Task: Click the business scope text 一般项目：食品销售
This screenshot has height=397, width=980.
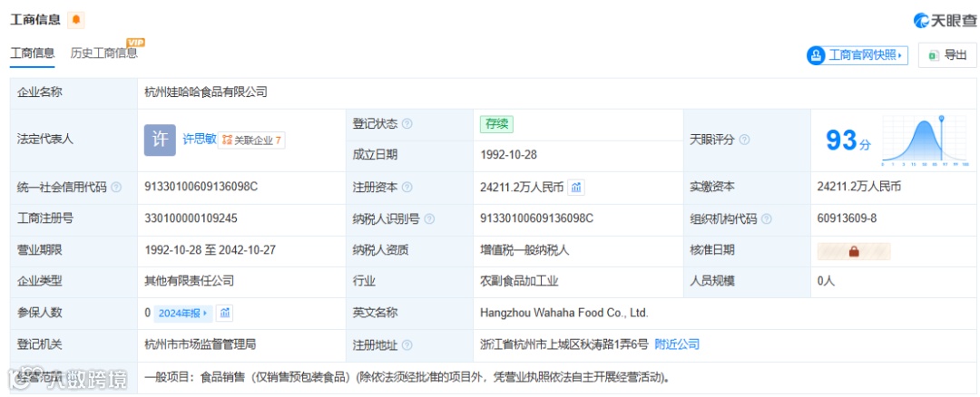Action: coord(407,377)
